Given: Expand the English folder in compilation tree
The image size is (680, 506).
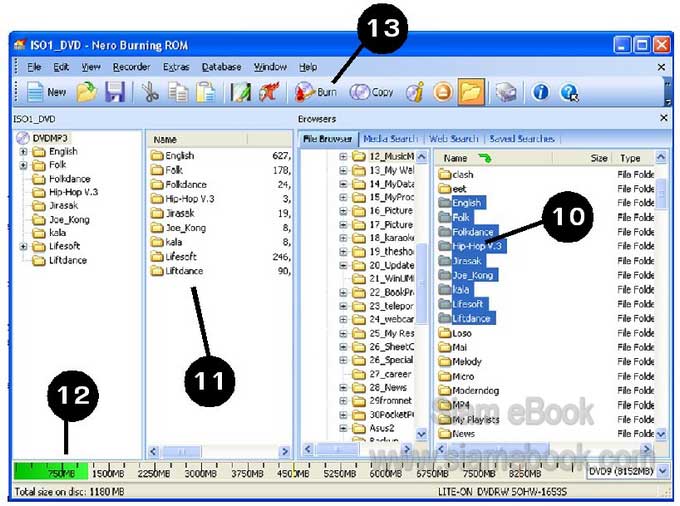Looking at the screenshot, I should pos(23,152).
